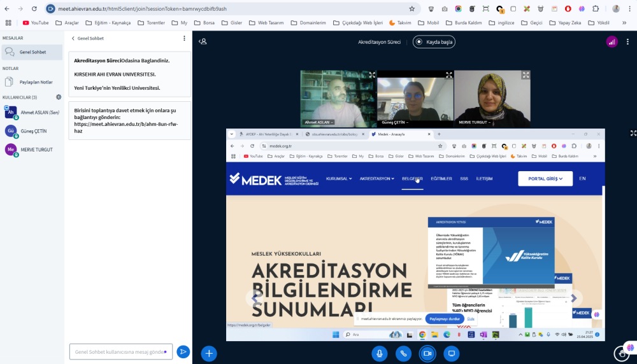Click BELGELER in MEDEK navigation
Image resolution: width=637 pixels, height=364 pixels.
412,179
